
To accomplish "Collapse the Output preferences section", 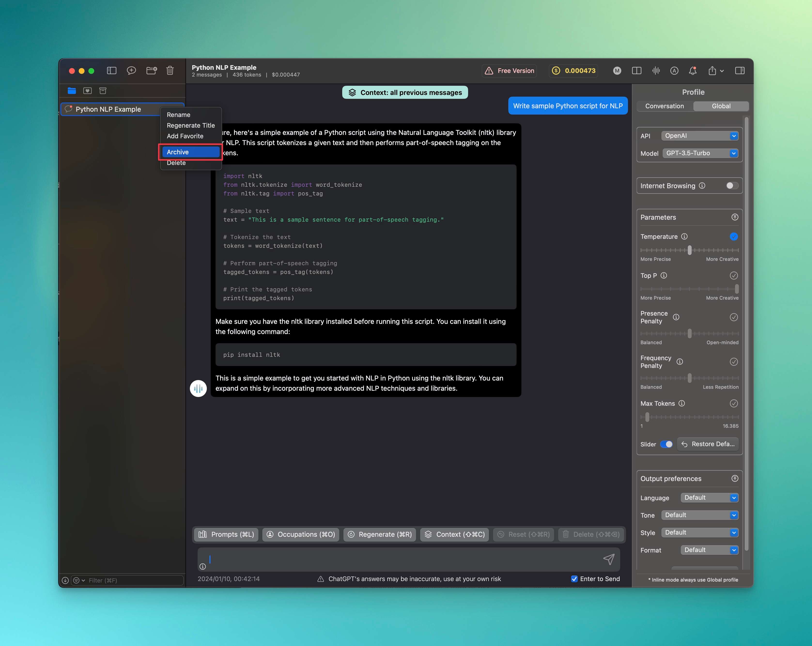I will coord(735,478).
